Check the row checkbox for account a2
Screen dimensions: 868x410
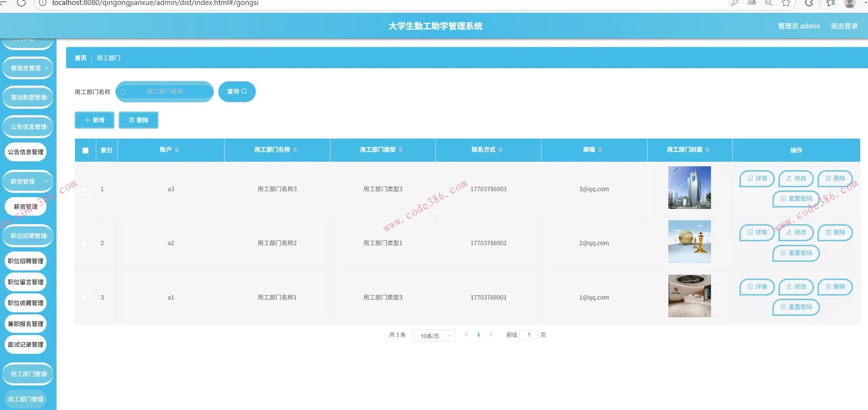pos(85,243)
